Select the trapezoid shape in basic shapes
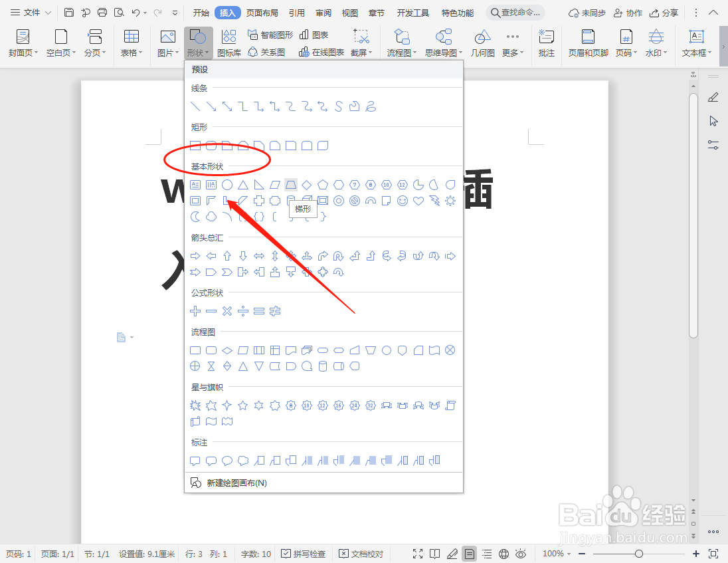 [x=291, y=185]
